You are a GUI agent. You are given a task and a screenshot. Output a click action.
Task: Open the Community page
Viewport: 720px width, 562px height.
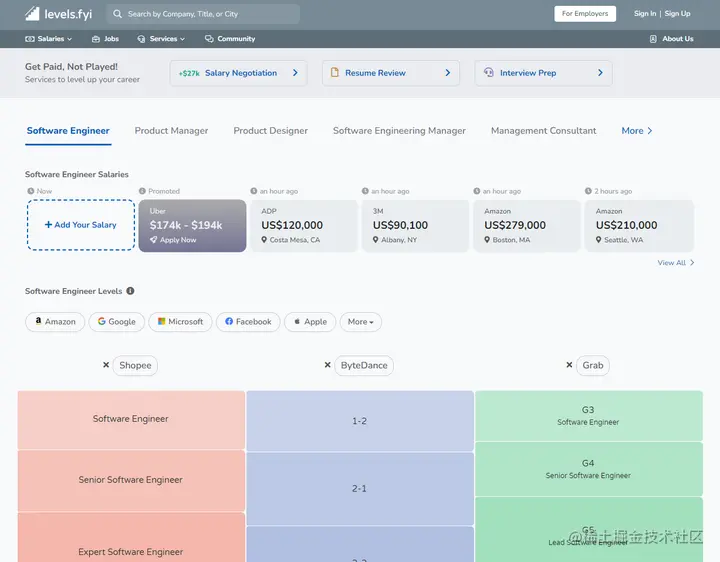(230, 39)
